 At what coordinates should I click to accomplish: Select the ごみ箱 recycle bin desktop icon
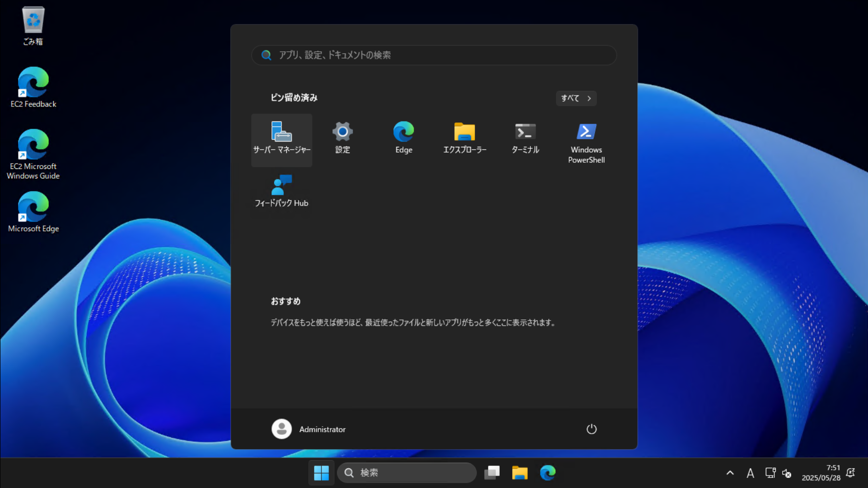(x=33, y=26)
